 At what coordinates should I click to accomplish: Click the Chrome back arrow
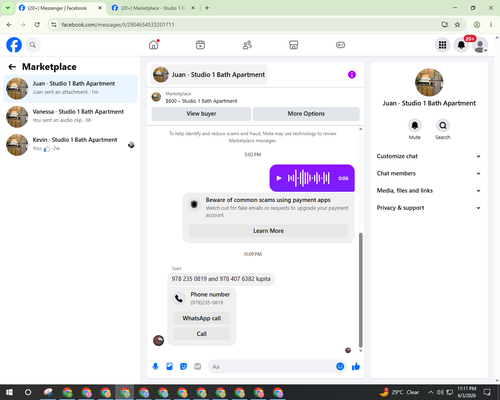coord(9,25)
